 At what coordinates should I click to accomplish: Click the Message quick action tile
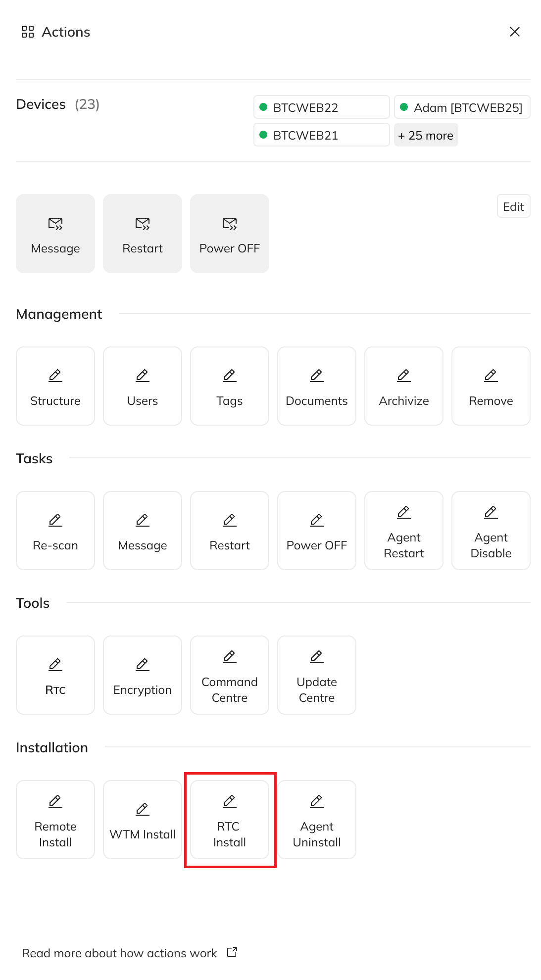(x=55, y=234)
